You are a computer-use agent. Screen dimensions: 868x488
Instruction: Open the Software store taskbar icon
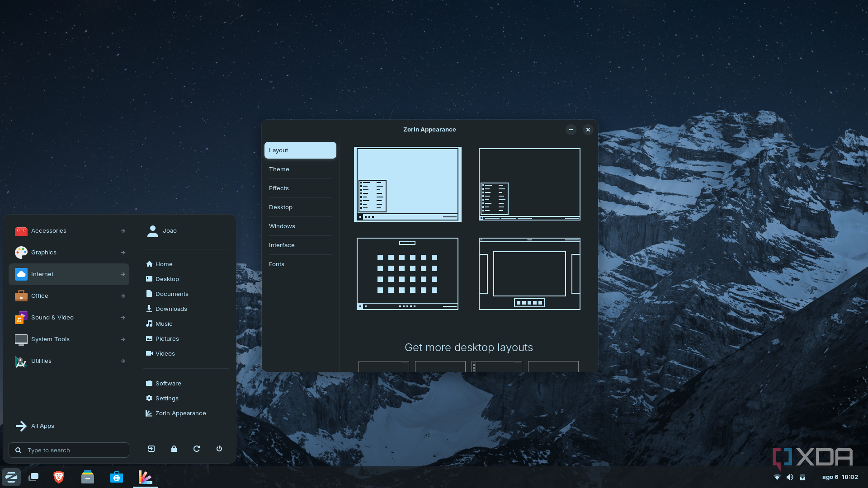[117, 477]
